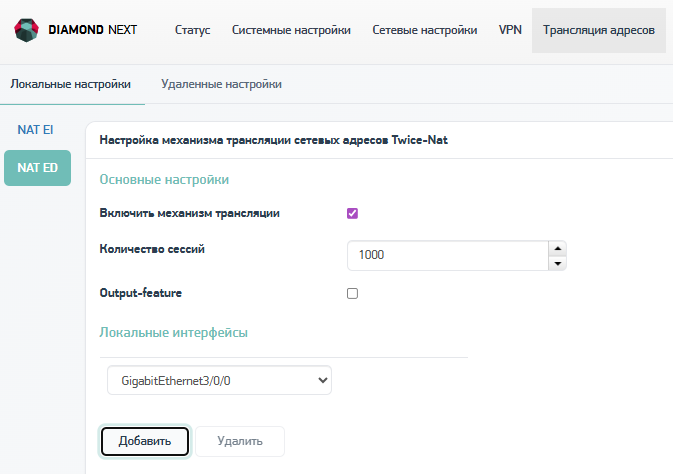
Task: Enable the Output-feature checkbox
Action: point(352,293)
